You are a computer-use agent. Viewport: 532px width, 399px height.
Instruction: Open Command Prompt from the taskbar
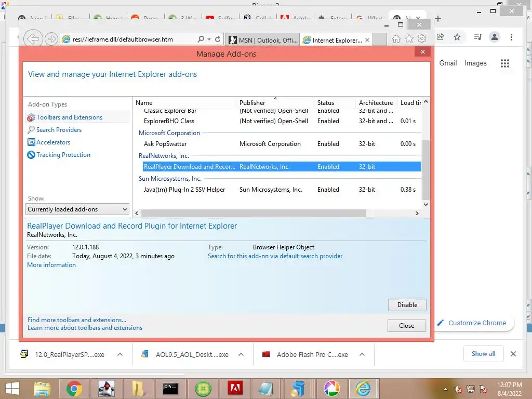[170, 389]
